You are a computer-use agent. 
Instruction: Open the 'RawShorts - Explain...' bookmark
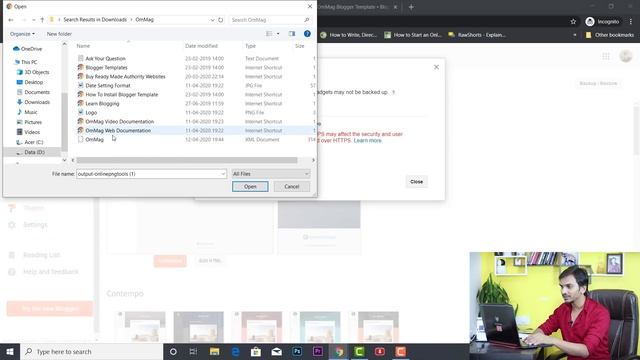(477, 35)
